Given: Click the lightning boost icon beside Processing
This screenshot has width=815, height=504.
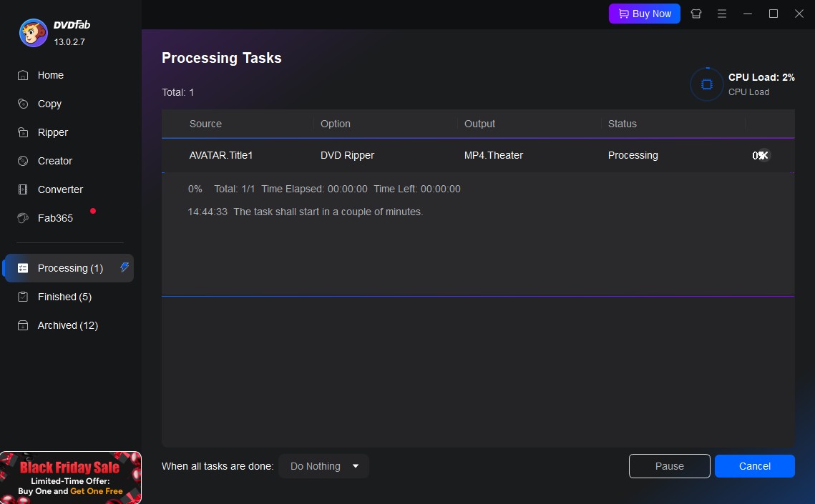Looking at the screenshot, I should tap(123, 268).
